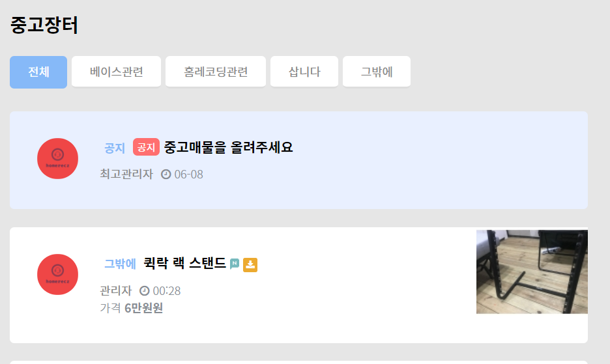The height and width of the screenshot is (364, 610).
Task: Open the rack stand photo thumbnail
Action: tap(532, 272)
